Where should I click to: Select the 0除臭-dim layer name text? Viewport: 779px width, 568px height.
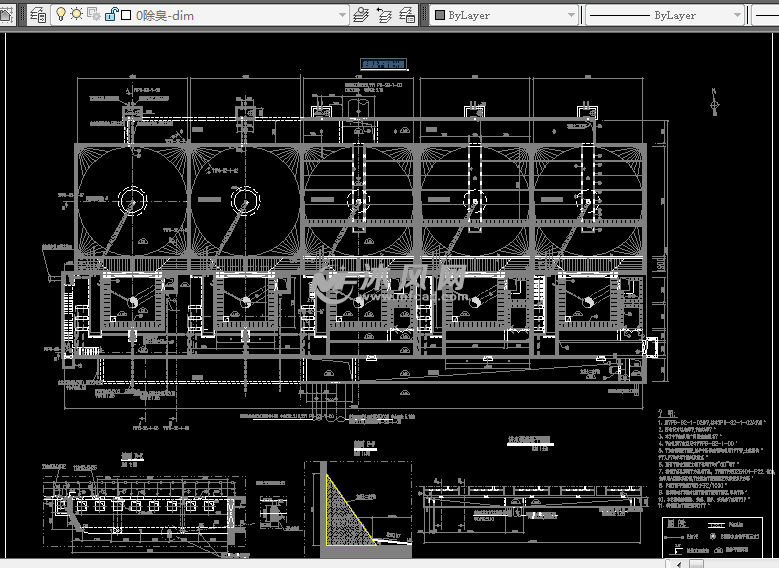(165, 15)
